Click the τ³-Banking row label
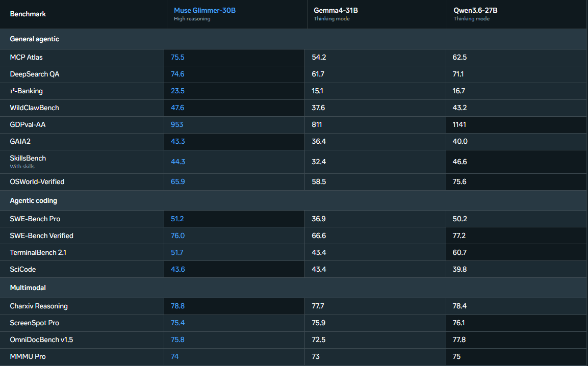Viewport: 588px width, 366px height. (26, 91)
